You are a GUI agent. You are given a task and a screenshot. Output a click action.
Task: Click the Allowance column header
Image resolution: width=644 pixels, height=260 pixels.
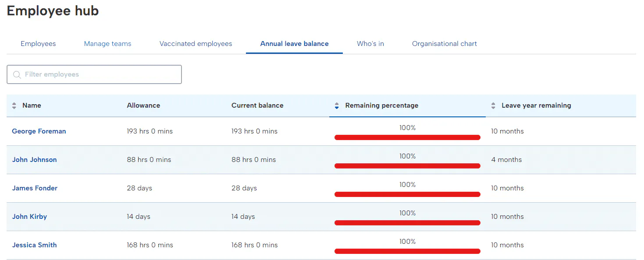(143, 105)
